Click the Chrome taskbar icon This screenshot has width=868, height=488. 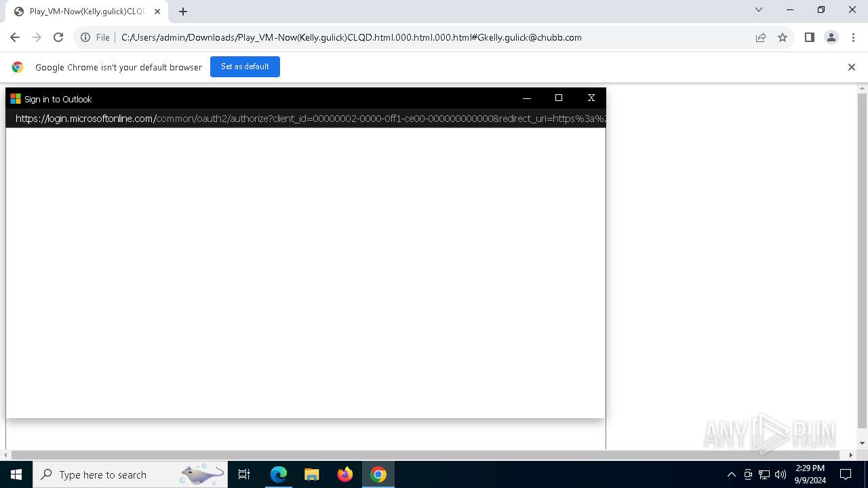tap(378, 474)
